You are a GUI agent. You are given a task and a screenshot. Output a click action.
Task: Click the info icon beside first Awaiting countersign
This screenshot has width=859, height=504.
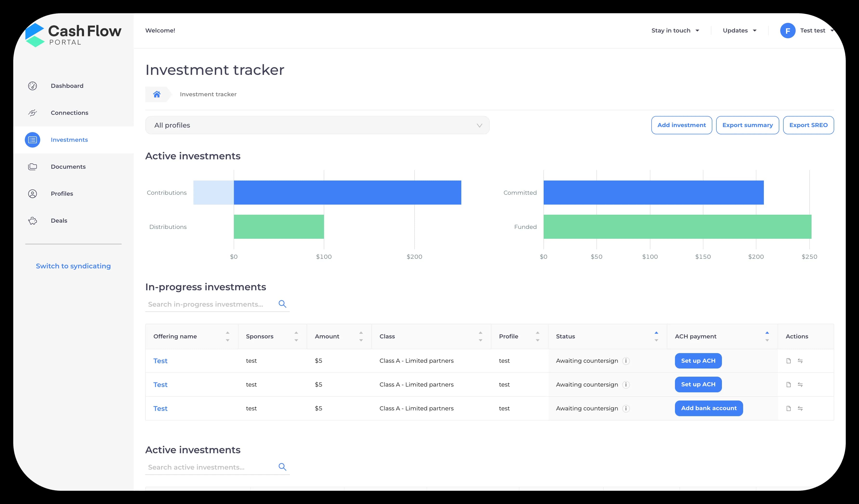tap(626, 361)
